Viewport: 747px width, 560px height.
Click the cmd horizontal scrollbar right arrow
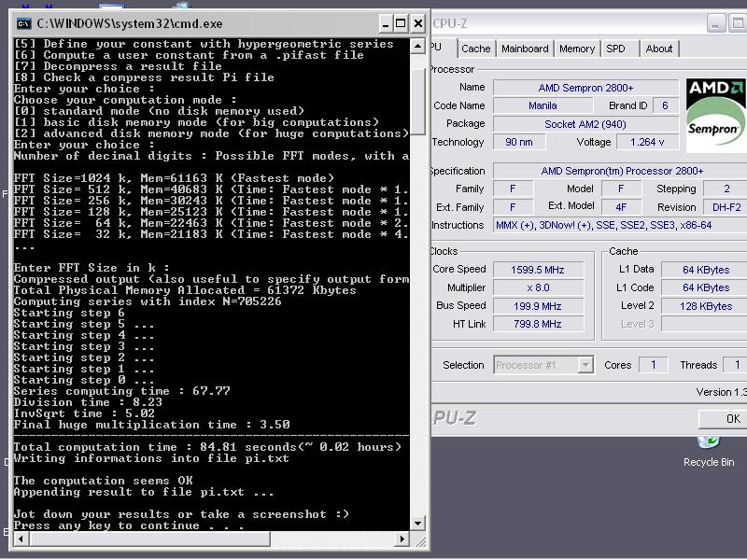tap(402, 539)
